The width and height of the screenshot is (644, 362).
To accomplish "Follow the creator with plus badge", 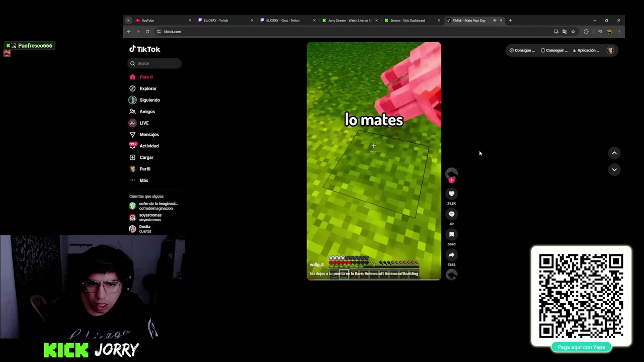I will pyautogui.click(x=451, y=180).
